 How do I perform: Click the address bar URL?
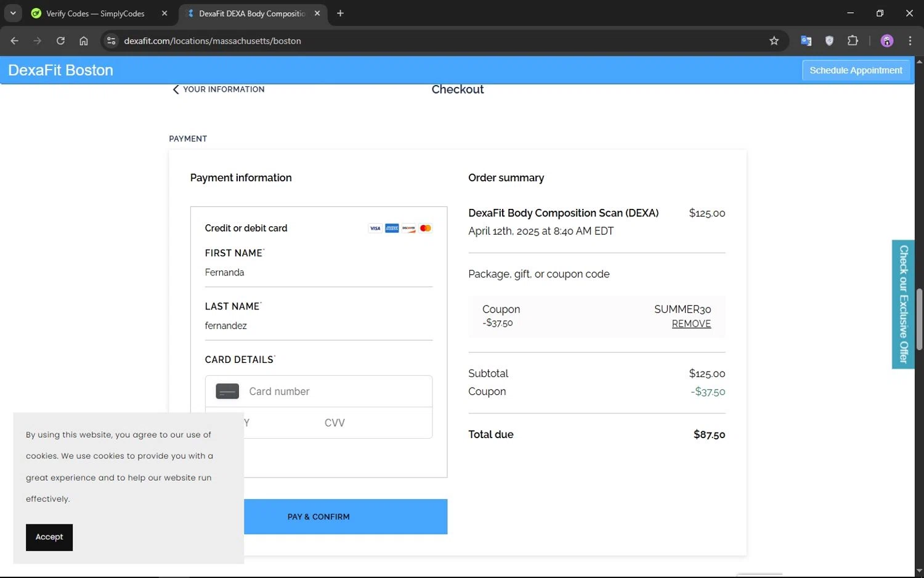(213, 41)
